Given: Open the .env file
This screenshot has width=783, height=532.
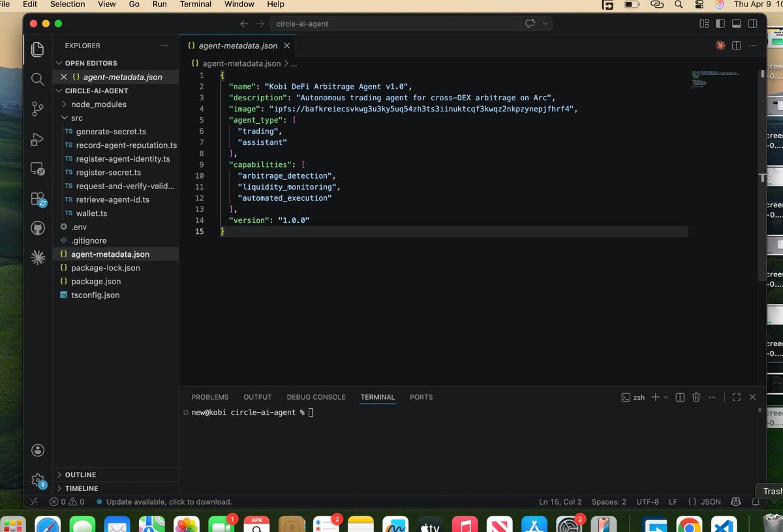Looking at the screenshot, I should click(79, 227).
